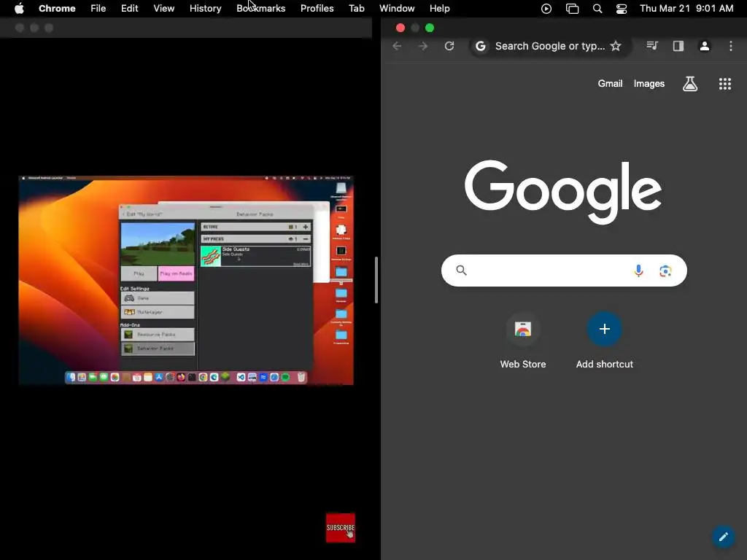Open the Google apps grid
747x560 pixels.
click(x=724, y=84)
